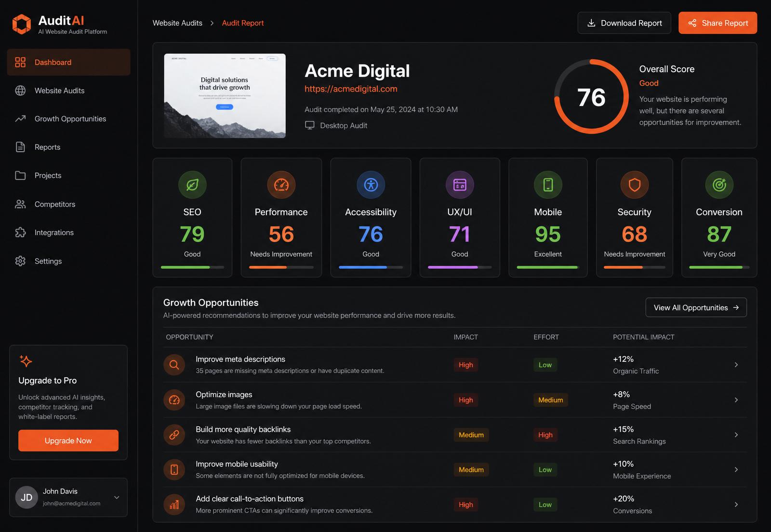This screenshot has width=771, height=532.
Task: Click the gauge icon beside Optimize images
Action: [x=174, y=400]
